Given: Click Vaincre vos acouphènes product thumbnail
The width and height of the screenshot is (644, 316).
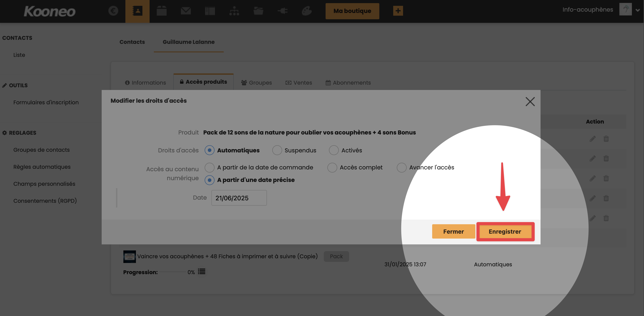Looking at the screenshot, I should tap(129, 256).
